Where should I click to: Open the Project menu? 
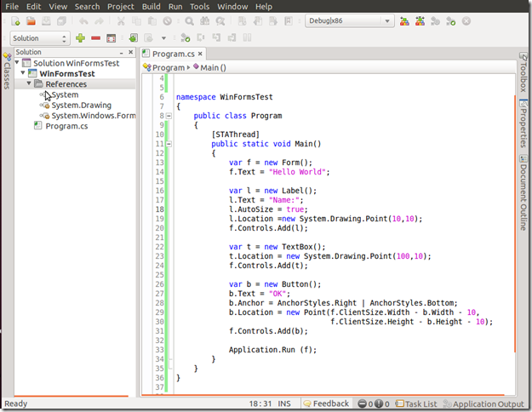point(121,6)
